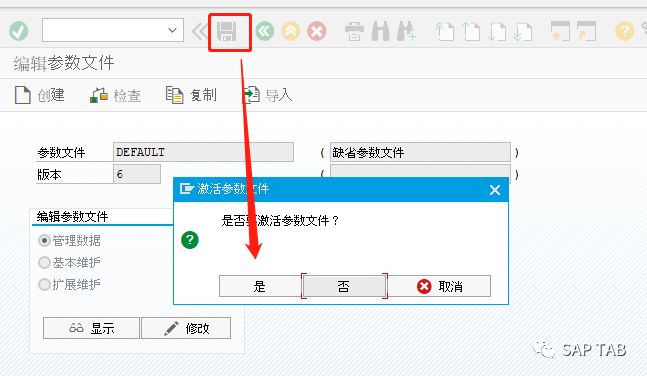The width and height of the screenshot is (647, 376).
Task: Open Find with binoculars icon
Action: coord(380,31)
